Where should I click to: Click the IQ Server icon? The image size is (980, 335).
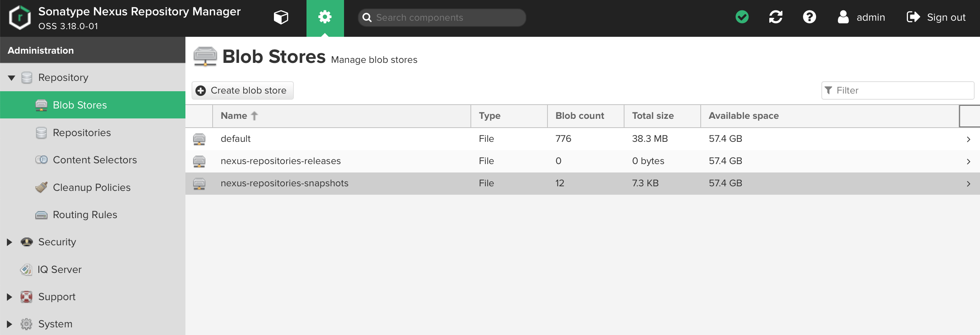[26, 269]
